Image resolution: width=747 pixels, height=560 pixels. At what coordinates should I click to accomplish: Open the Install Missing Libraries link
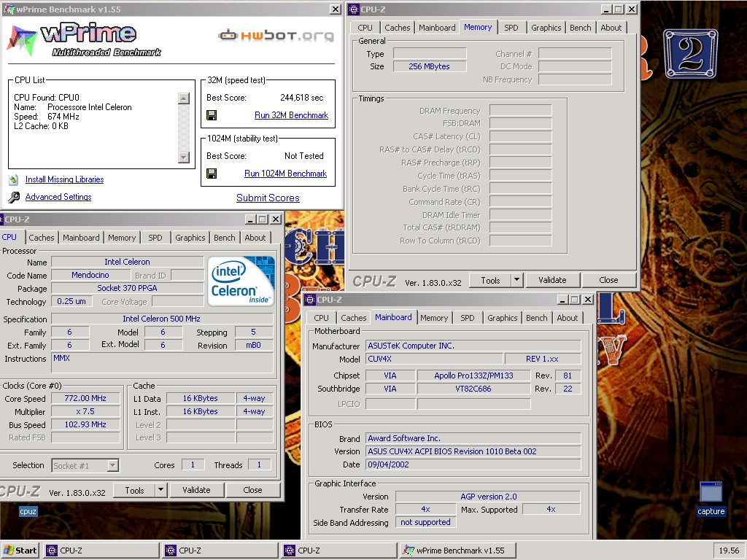click(x=64, y=179)
